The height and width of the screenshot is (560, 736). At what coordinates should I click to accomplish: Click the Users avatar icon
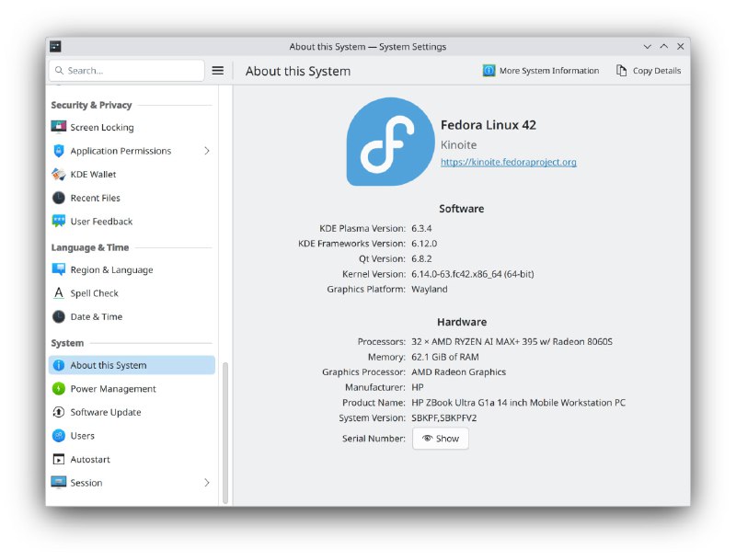pyautogui.click(x=59, y=436)
